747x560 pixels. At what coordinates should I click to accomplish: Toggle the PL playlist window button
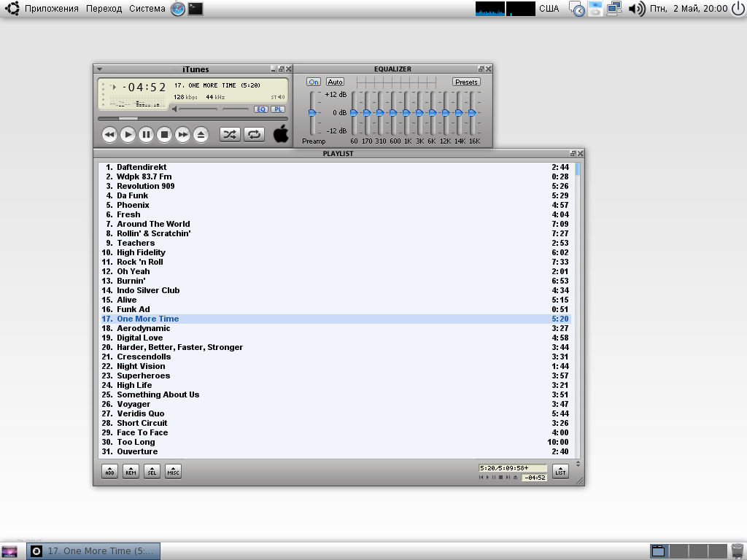[x=278, y=109]
